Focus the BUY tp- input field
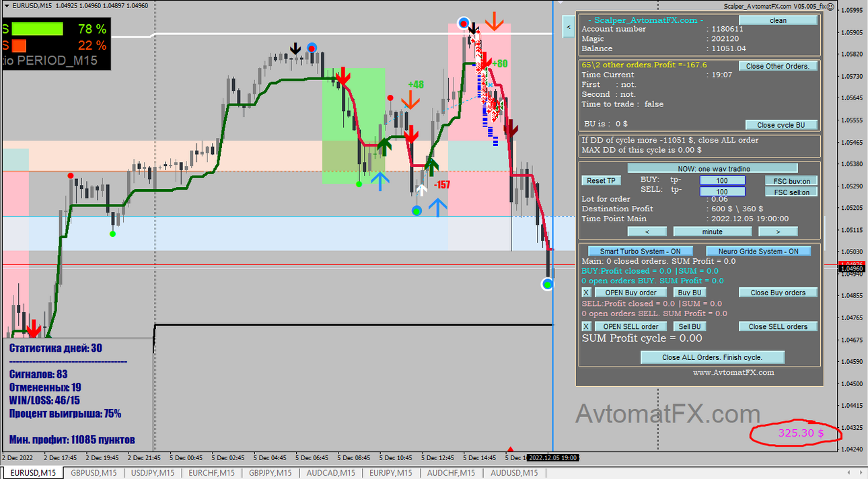868x479 pixels. pyautogui.click(x=722, y=180)
